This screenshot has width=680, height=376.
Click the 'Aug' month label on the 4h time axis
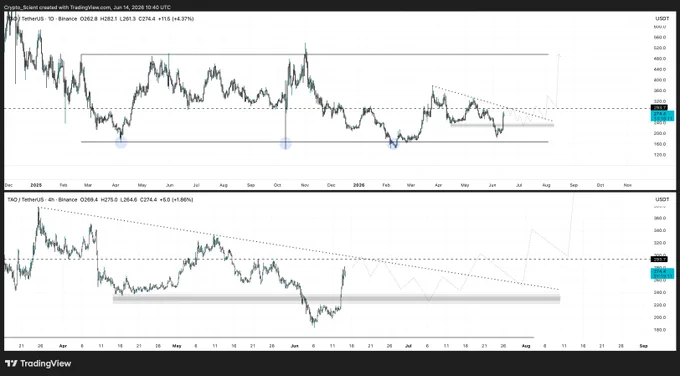pos(526,346)
